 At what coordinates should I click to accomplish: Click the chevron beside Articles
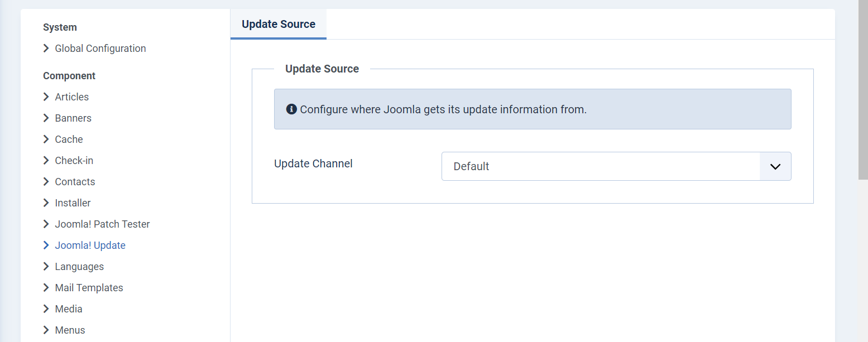(46, 97)
